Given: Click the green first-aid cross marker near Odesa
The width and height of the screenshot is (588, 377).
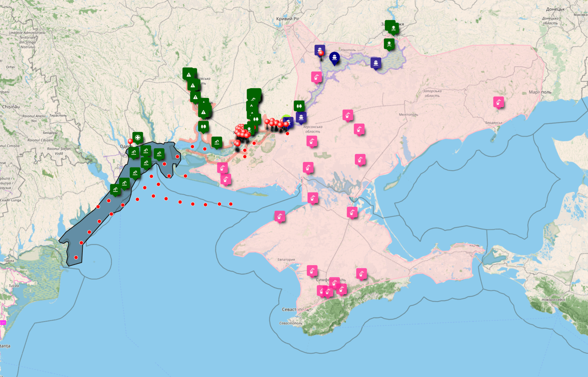Looking at the screenshot, I should coord(138,137).
